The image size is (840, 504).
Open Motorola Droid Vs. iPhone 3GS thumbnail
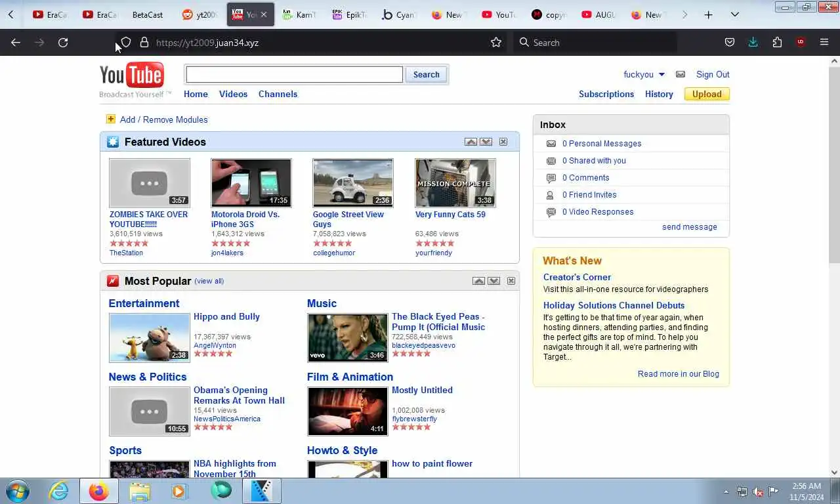251,183
